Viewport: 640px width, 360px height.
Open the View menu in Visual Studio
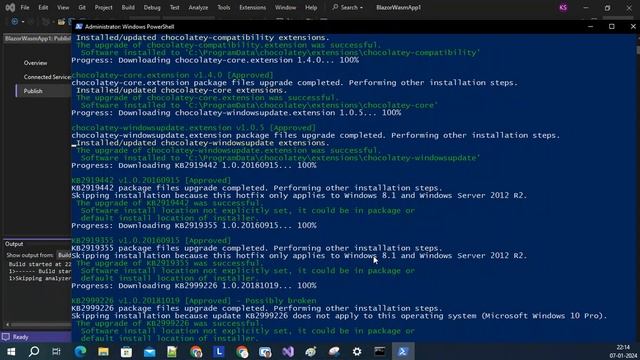63,7
